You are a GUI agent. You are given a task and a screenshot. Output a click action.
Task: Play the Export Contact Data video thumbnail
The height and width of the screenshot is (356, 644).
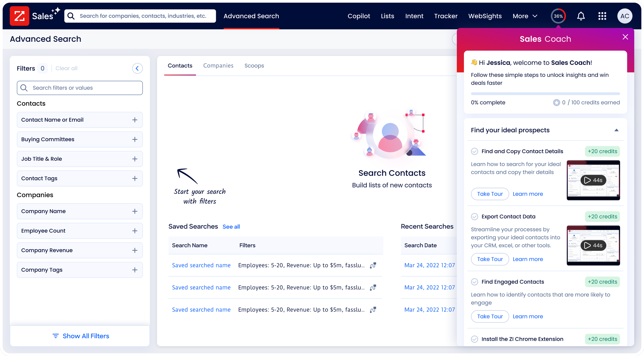[593, 245]
